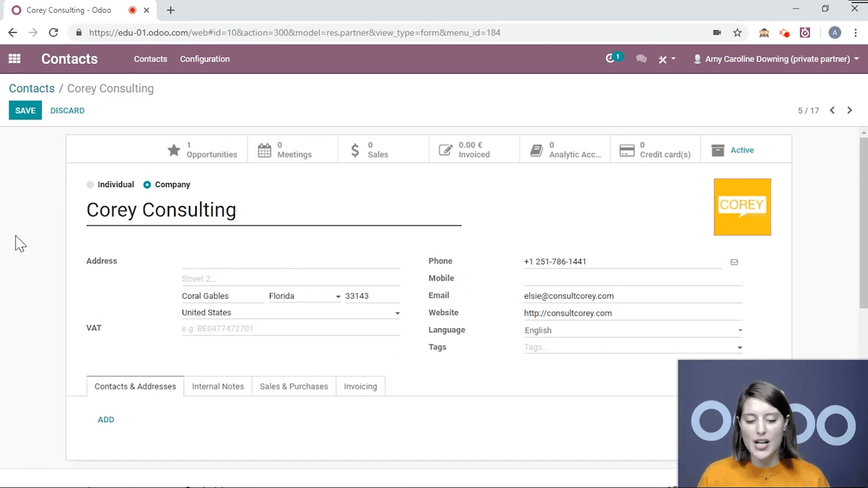This screenshot has height=488, width=868.
Task: Select the Individual radio button
Action: [x=90, y=184]
